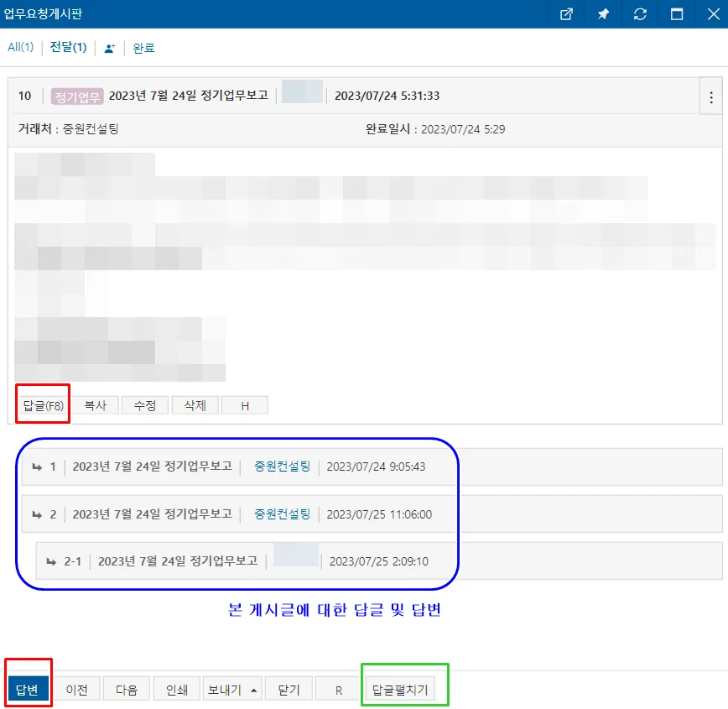Screen dimensions: 728x709
Task: Click the 삭제 button
Action: coord(195,405)
